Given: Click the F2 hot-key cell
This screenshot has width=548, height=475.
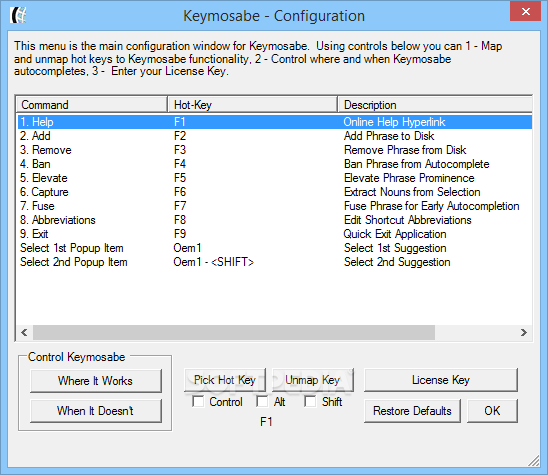Looking at the screenshot, I should coord(180,136).
